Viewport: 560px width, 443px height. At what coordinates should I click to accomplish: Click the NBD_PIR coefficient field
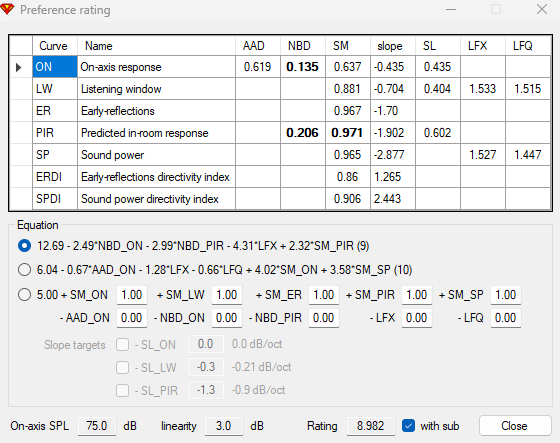[324, 318]
